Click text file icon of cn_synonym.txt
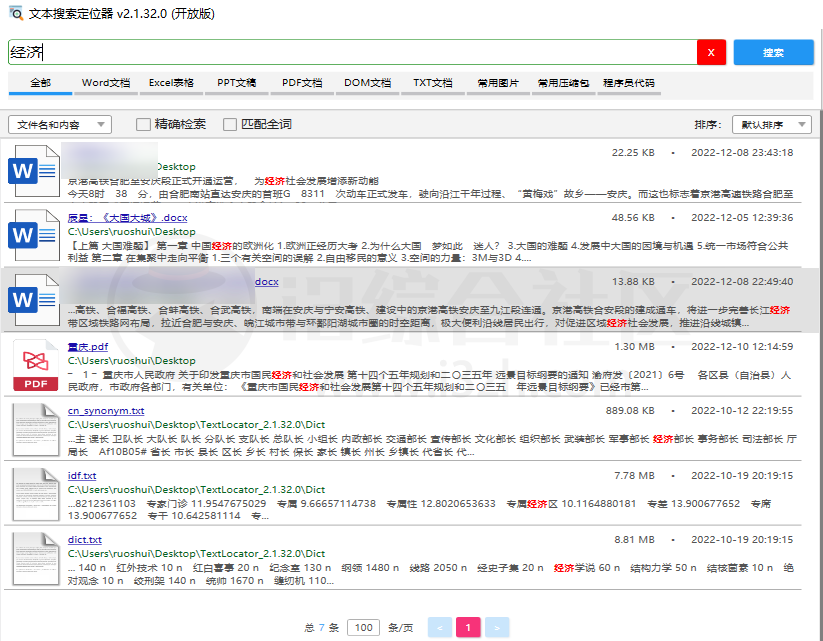 tap(36, 429)
